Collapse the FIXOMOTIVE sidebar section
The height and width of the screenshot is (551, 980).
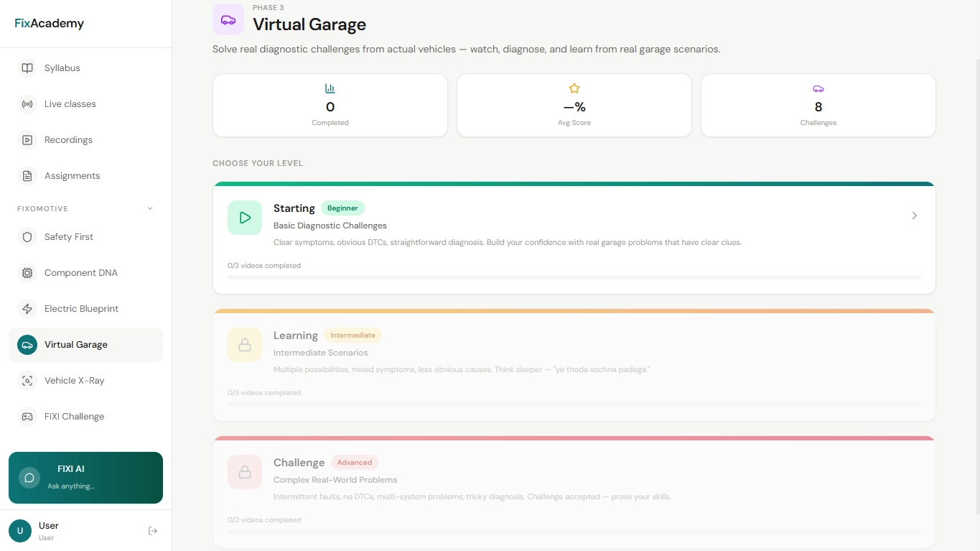[149, 208]
